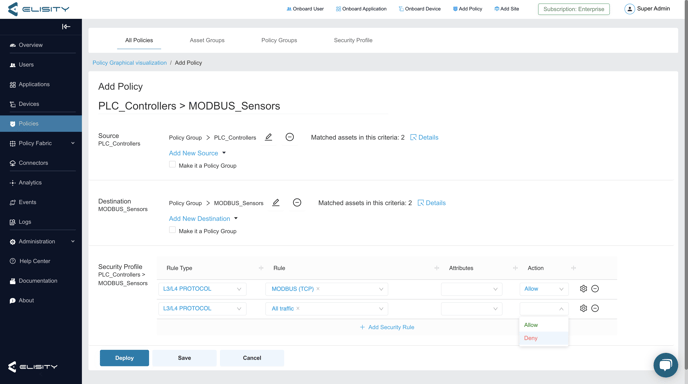Click Cancel button
This screenshot has height=384, width=688.
252,358
